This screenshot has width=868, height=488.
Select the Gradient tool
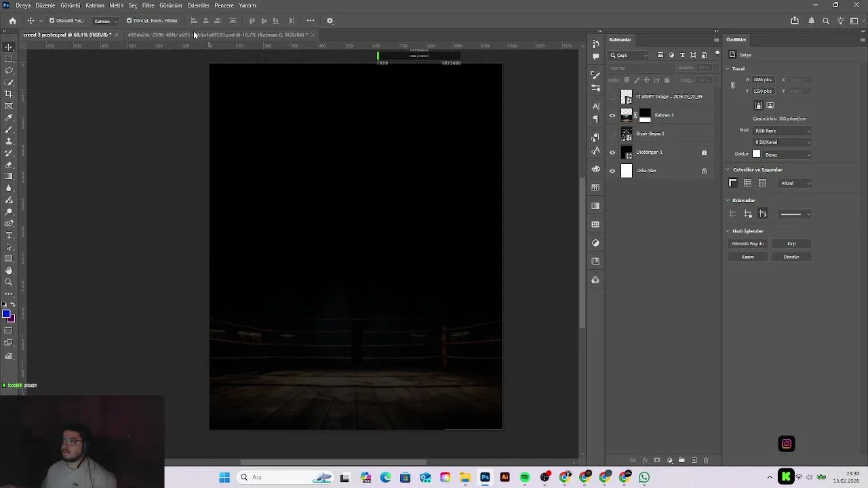click(9, 176)
